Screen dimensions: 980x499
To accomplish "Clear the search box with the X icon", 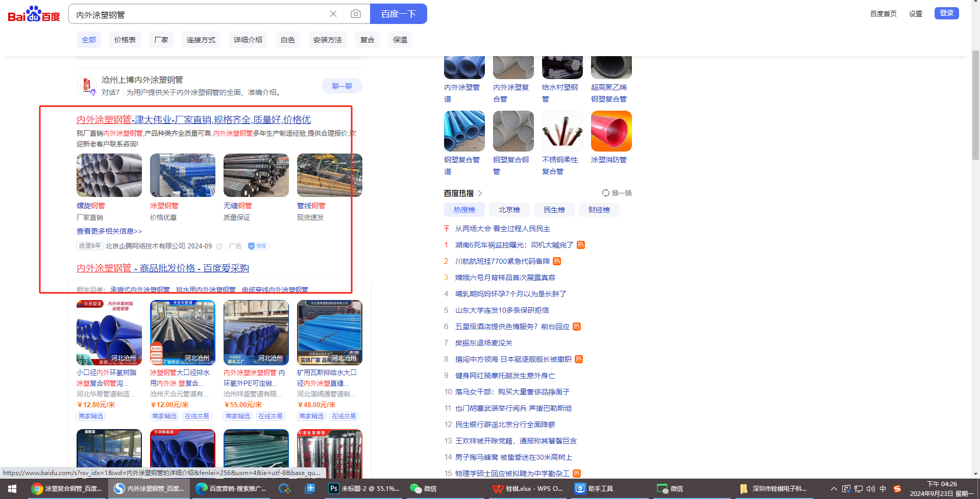I will (333, 14).
